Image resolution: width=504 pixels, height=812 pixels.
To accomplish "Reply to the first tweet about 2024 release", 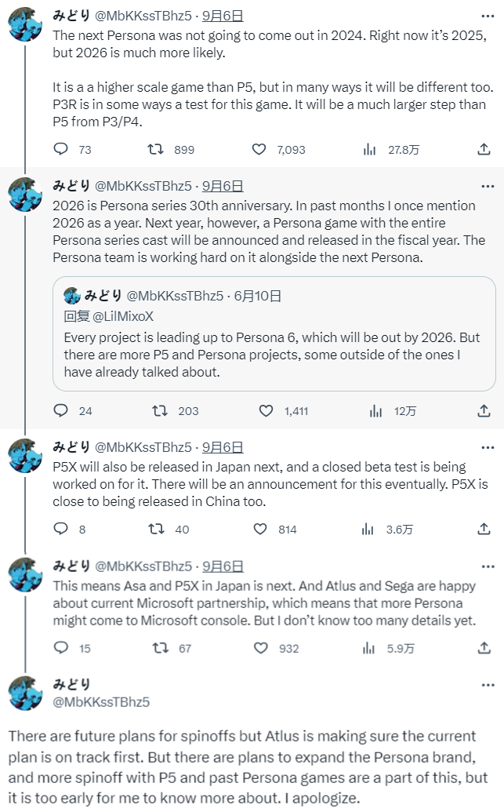I will coord(62,149).
